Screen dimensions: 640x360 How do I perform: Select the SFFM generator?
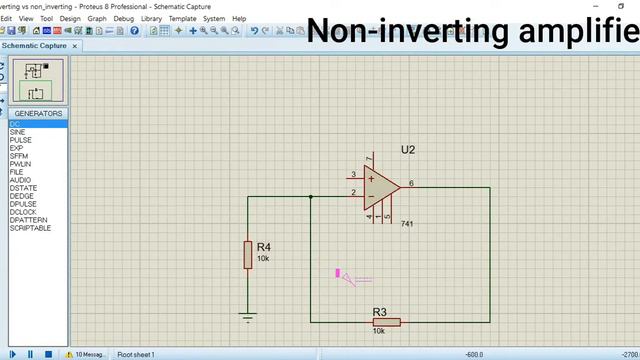pyautogui.click(x=38, y=156)
